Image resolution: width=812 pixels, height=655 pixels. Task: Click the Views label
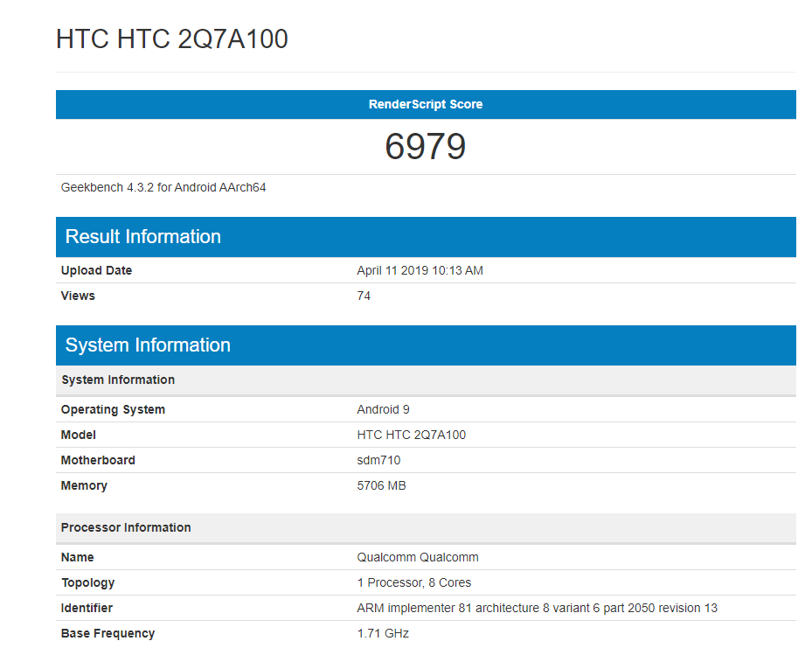78,296
